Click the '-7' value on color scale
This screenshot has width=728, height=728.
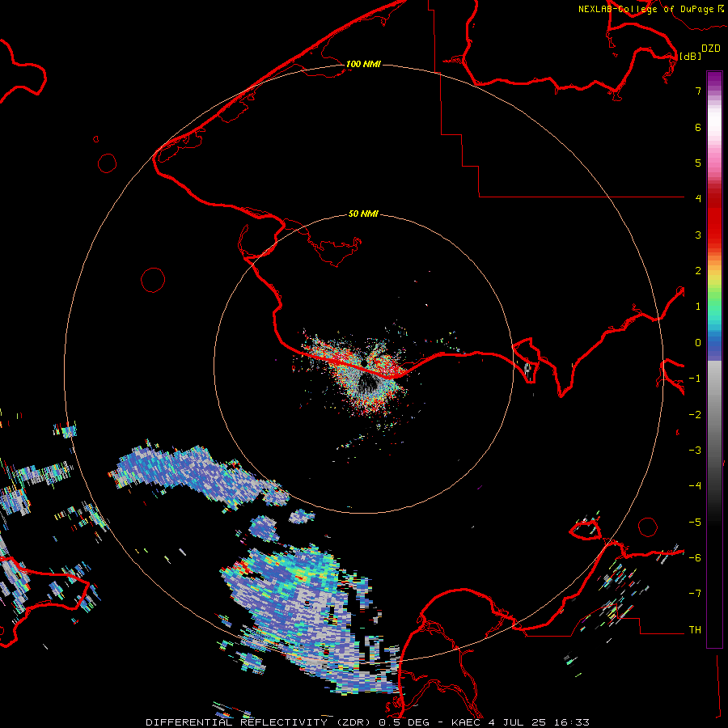[x=695, y=594]
